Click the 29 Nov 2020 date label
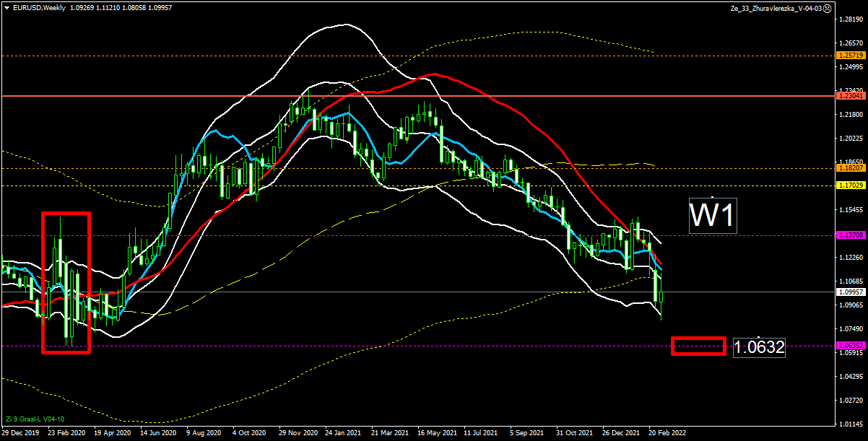This screenshot has width=868, height=441. (x=298, y=433)
